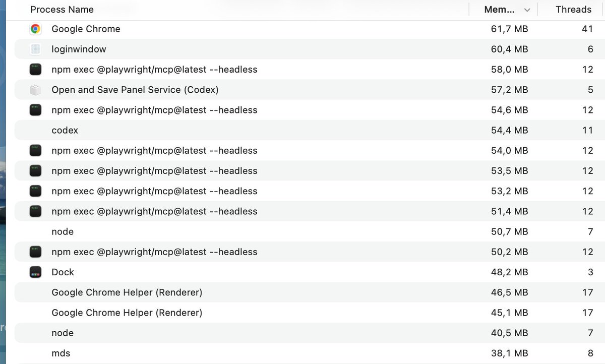Click the exec icon in the 51,4 MB row

tap(35, 211)
